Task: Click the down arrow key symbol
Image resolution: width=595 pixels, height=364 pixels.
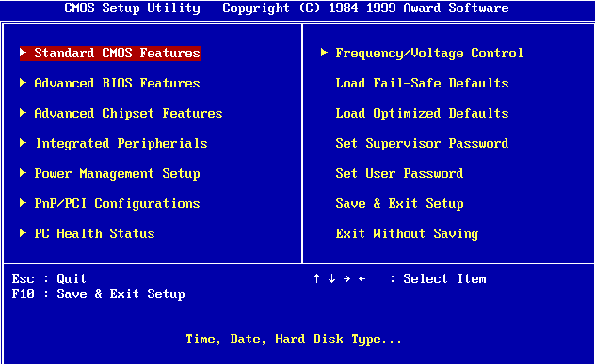Action: coord(332,278)
